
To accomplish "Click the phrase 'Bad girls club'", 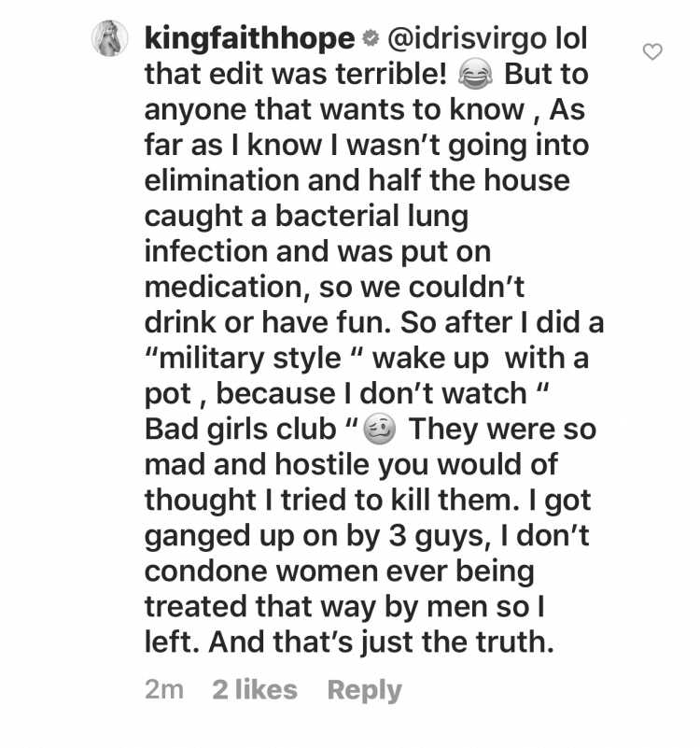I will click(x=241, y=429).
